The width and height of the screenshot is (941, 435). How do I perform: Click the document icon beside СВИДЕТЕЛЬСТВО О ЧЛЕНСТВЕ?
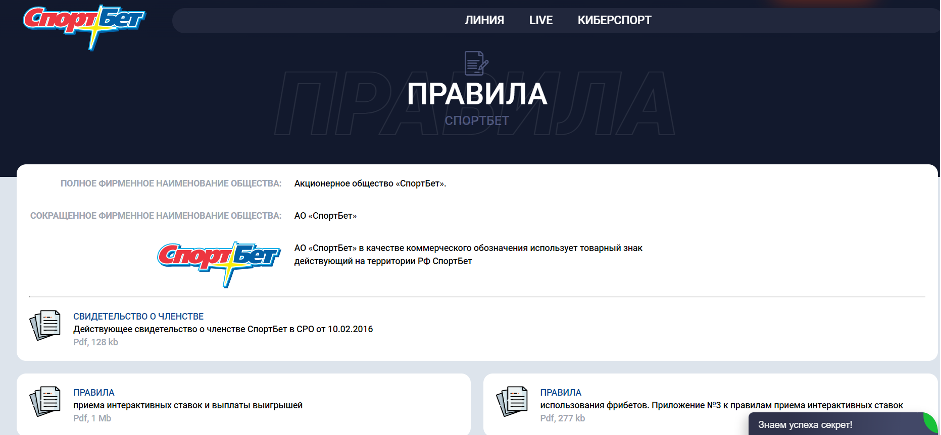tap(45, 326)
